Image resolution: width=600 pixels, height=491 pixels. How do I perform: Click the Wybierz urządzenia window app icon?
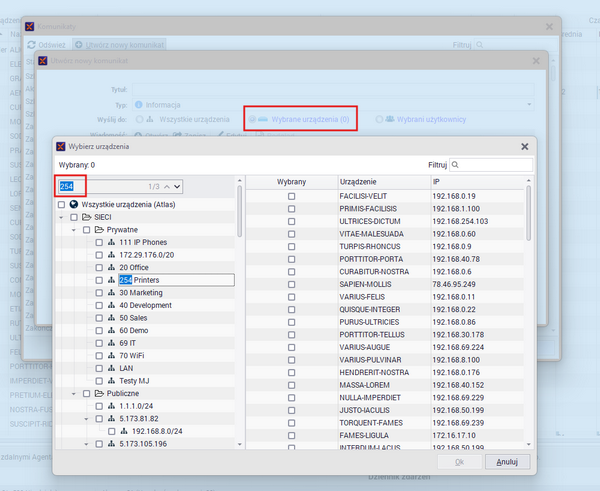tap(61, 147)
